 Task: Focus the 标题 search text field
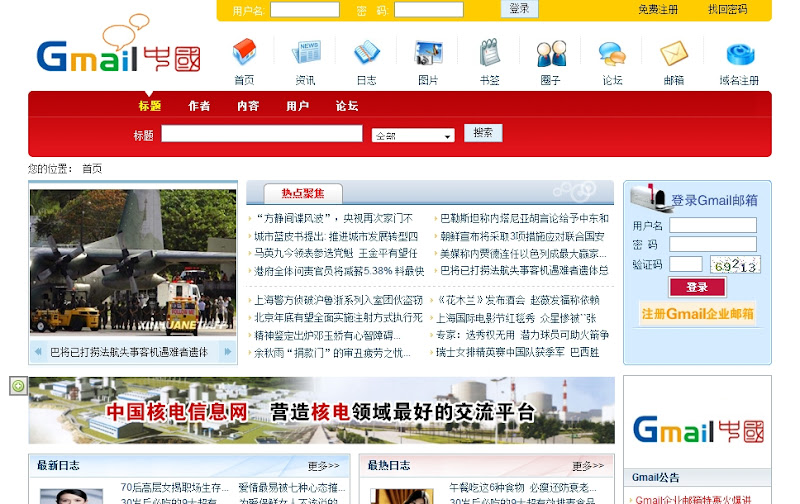point(262,134)
